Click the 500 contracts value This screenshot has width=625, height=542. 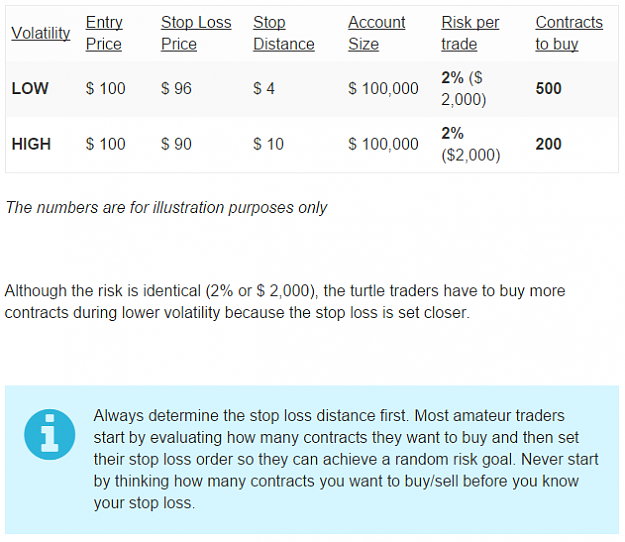tap(548, 88)
